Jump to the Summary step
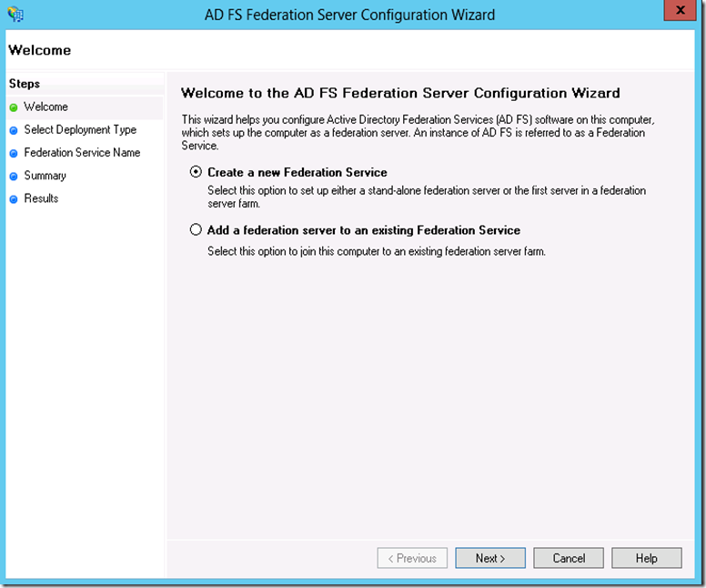This screenshot has width=706, height=588. (x=45, y=176)
